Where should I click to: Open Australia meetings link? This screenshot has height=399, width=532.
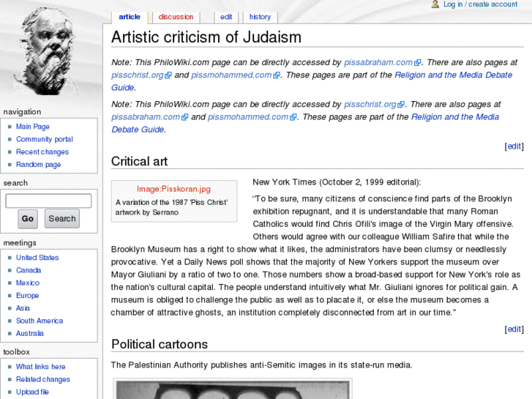click(30, 333)
